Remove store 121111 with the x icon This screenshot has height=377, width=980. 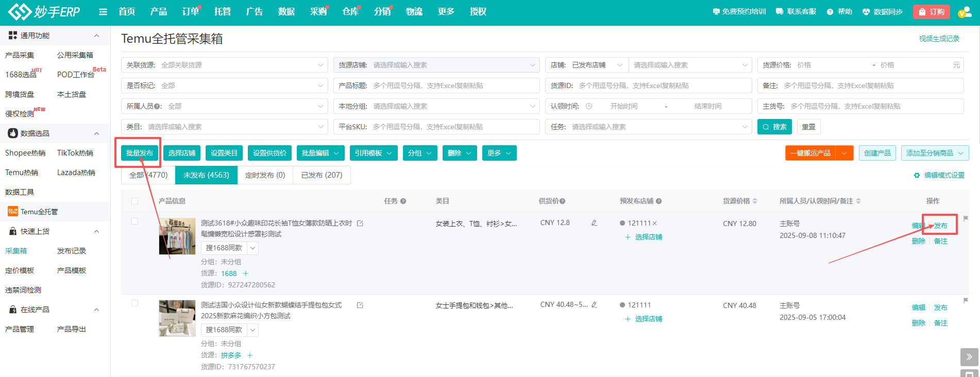point(655,224)
